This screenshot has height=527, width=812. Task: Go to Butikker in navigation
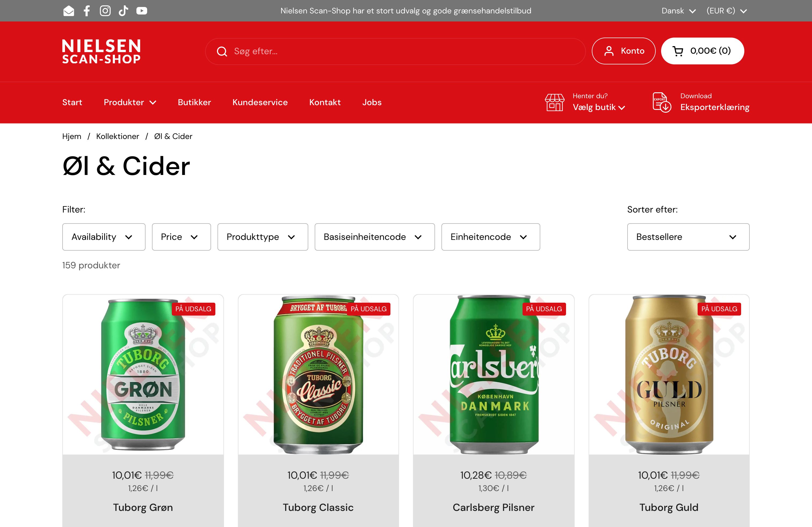click(x=194, y=102)
